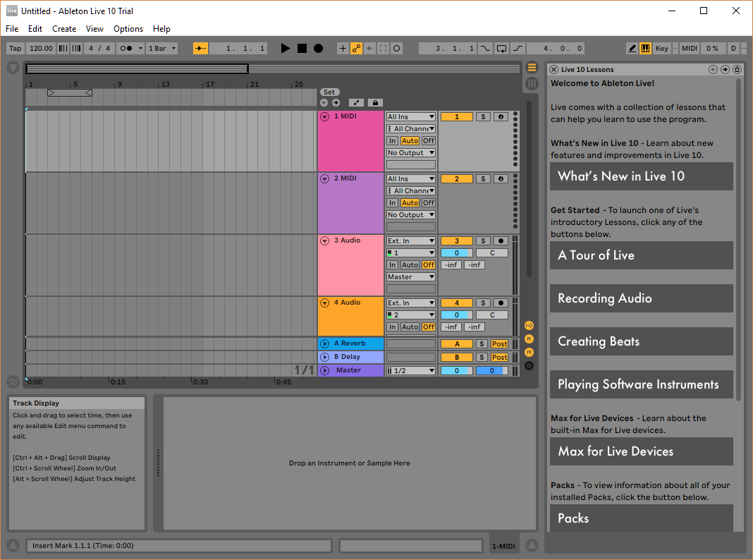
Task: Show In/Out section selector
Action: point(529,326)
